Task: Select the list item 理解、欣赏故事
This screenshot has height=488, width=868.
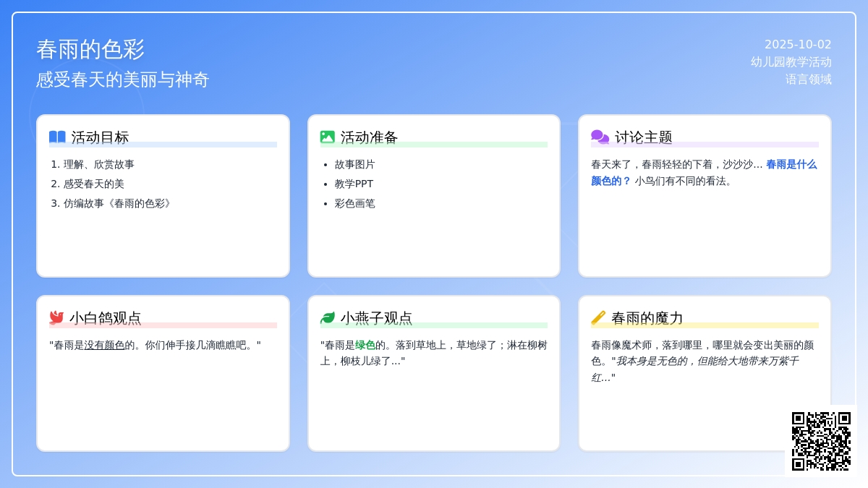Action: pyautogui.click(x=98, y=165)
